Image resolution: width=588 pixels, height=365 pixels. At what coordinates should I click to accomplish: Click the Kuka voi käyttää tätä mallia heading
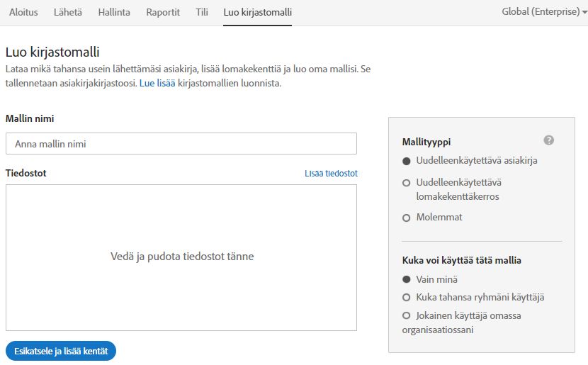(462, 260)
